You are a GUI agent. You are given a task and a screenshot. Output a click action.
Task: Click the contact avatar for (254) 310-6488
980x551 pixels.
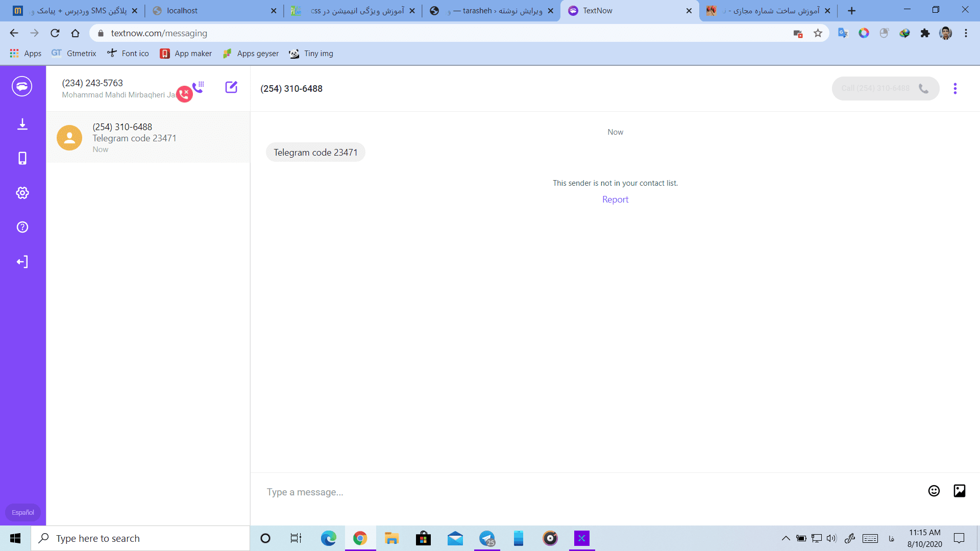click(x=69, y=138)
